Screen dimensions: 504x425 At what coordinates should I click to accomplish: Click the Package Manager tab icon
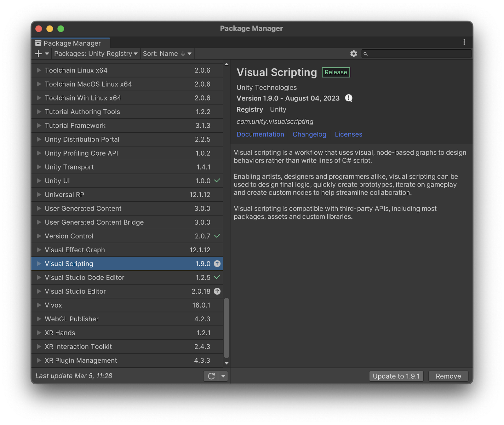[x=38, y=43]
